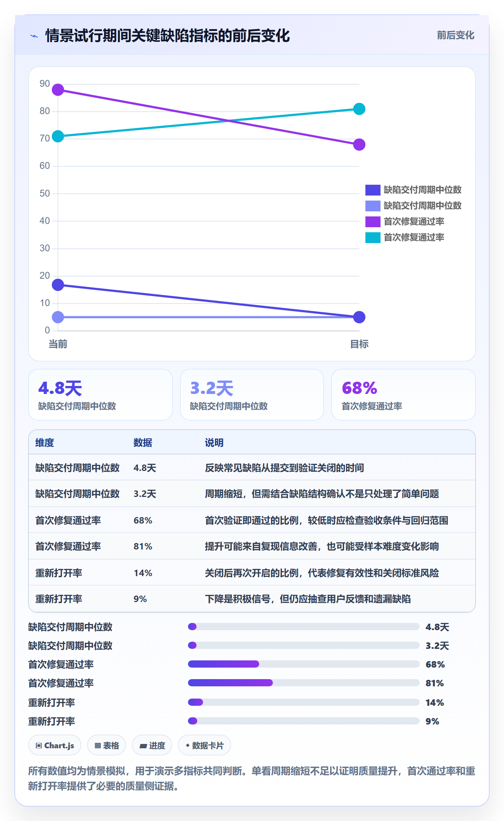Select the description starting with 提升可能来自复现信息改善
The width and height of the screenshot is (504, 821).
tap(322, 546)
